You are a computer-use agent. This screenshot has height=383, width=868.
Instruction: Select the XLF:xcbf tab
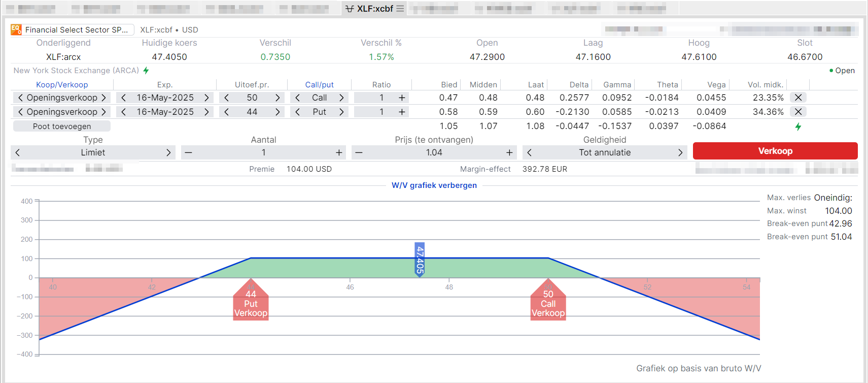(x=374, y=9)
